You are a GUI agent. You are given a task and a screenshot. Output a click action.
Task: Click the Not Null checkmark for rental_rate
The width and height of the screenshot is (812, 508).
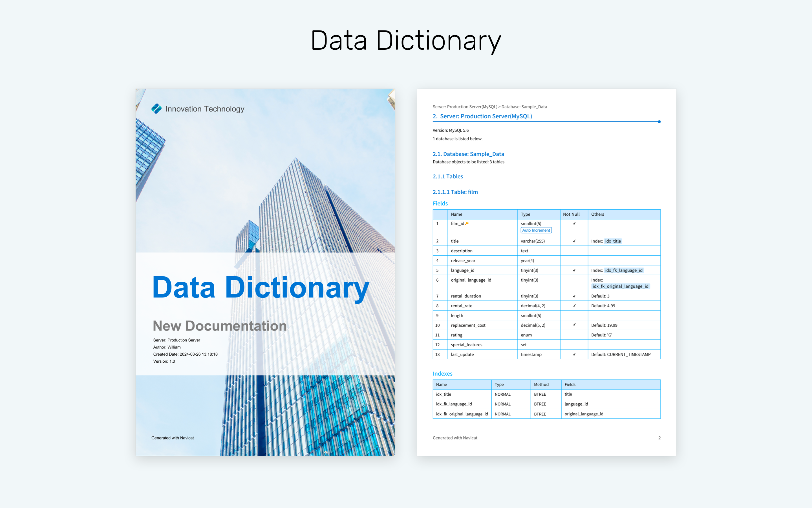click(574, 306)
